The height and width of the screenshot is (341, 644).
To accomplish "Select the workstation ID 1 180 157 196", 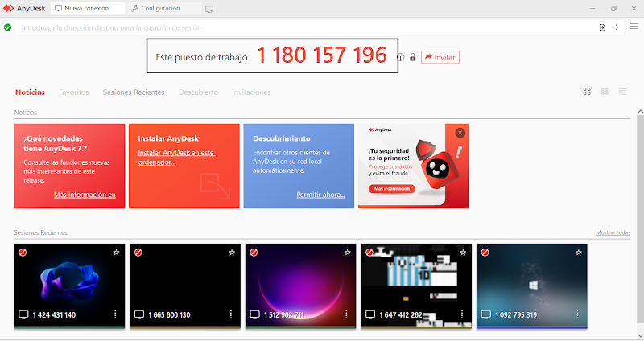I will point(321,55).
